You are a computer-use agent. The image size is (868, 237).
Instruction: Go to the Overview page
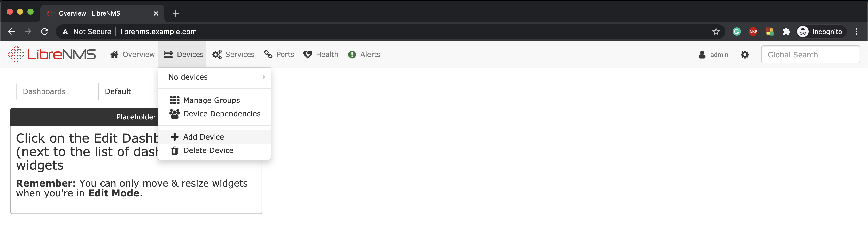tap(133, 55)
